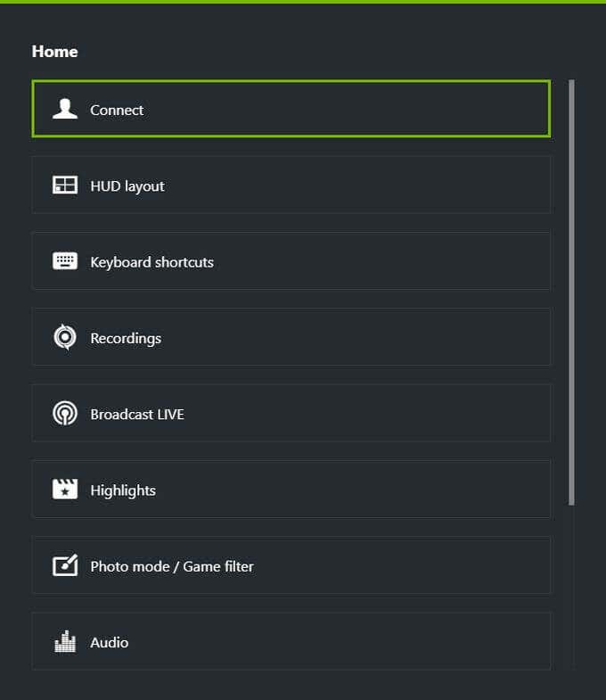Open the Audio label
The image size is (606, 700).
pyautogui.click(x=110, y=642)
